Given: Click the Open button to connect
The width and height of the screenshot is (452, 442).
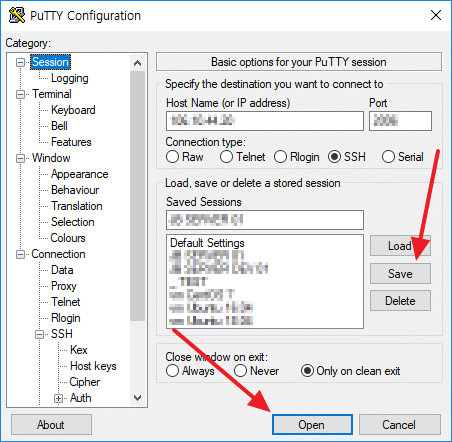Looking at the screenshot, I should [312, 425].
